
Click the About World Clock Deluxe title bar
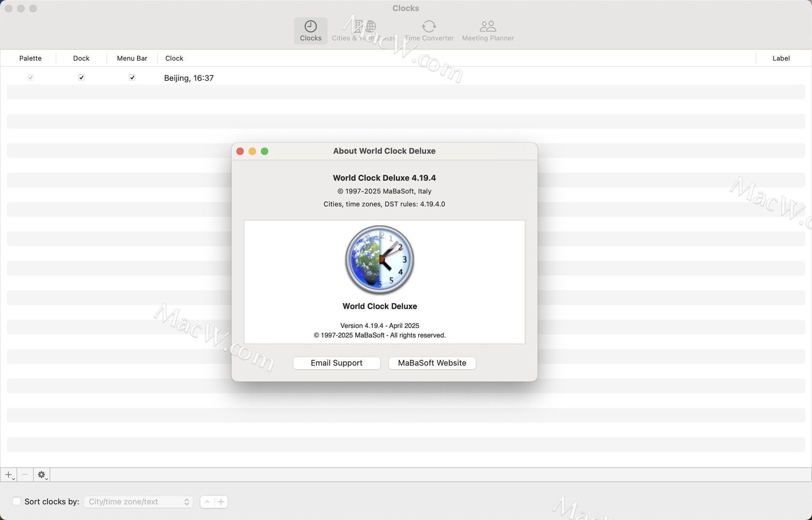pos(384,151)
